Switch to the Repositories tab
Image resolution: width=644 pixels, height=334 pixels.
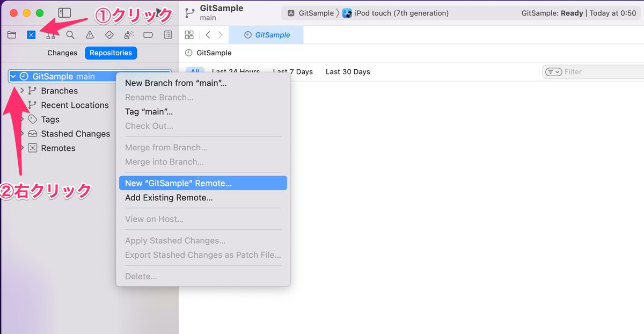coord(111,53)
